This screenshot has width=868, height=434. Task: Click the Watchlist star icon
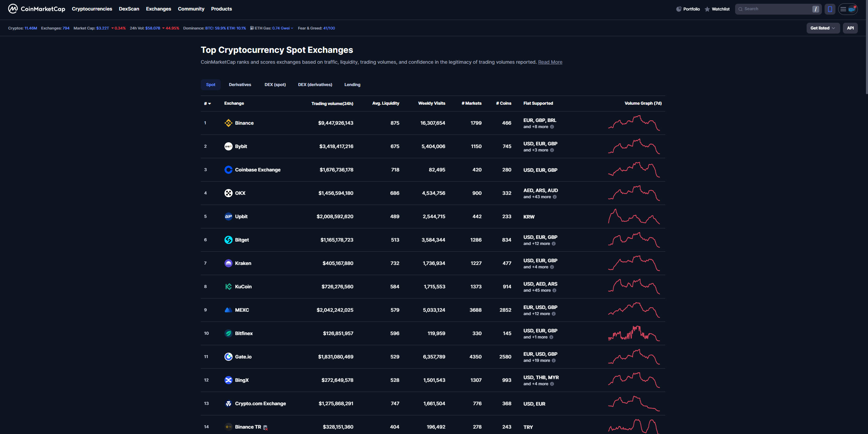pos(707,9)
